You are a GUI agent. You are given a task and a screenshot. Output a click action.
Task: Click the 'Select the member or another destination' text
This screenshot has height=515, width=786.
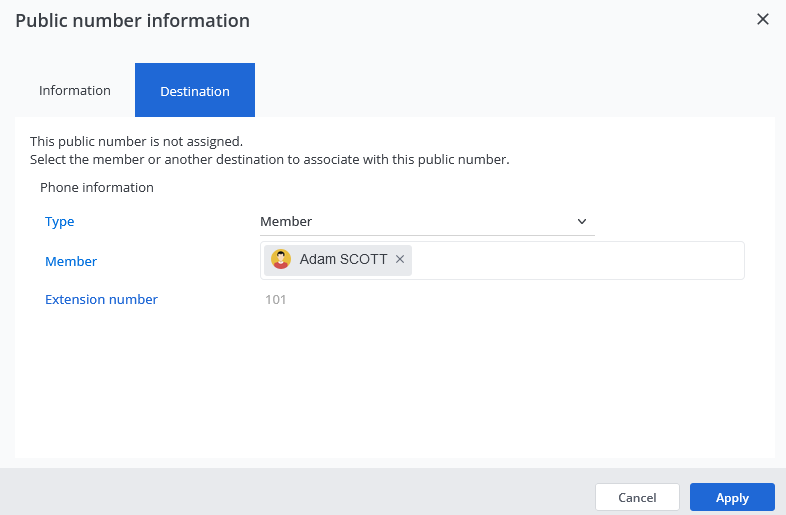click(x=269, y=159)
